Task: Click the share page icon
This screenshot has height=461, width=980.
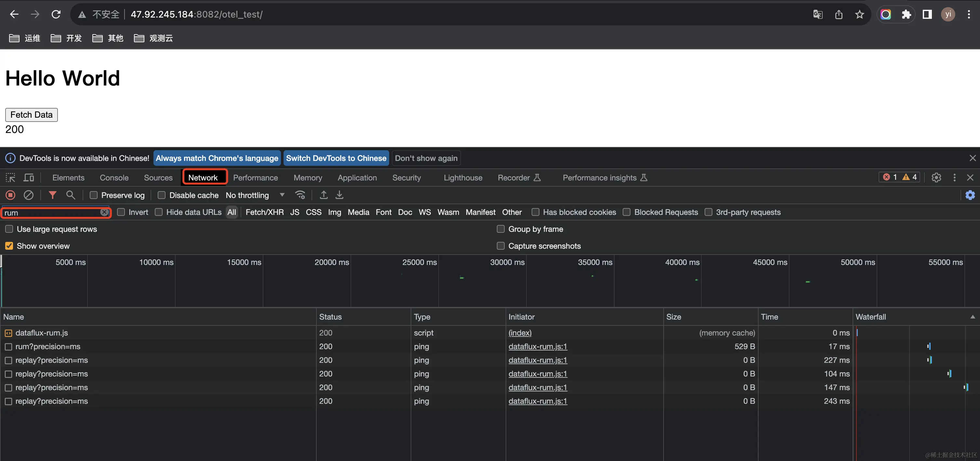Action: pyautogui.click(x=839, y=14)
